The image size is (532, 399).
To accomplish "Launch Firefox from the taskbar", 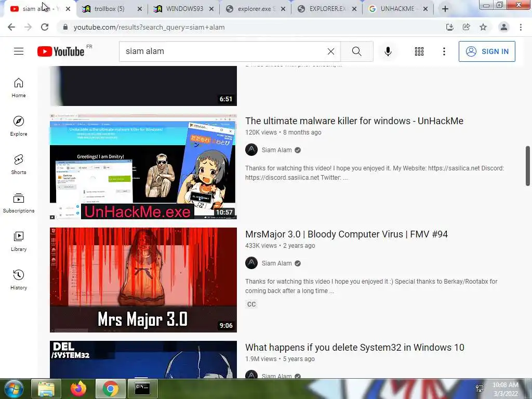I will (78, 389).
